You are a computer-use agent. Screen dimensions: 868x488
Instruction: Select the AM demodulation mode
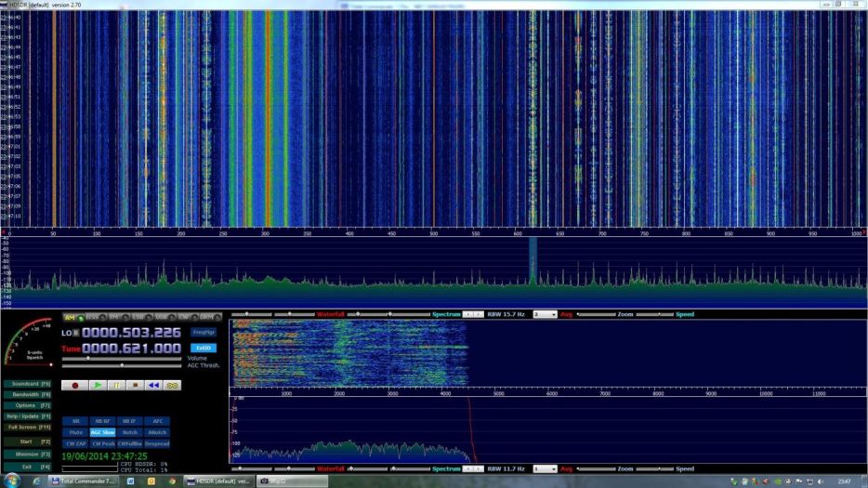point(72,318)
